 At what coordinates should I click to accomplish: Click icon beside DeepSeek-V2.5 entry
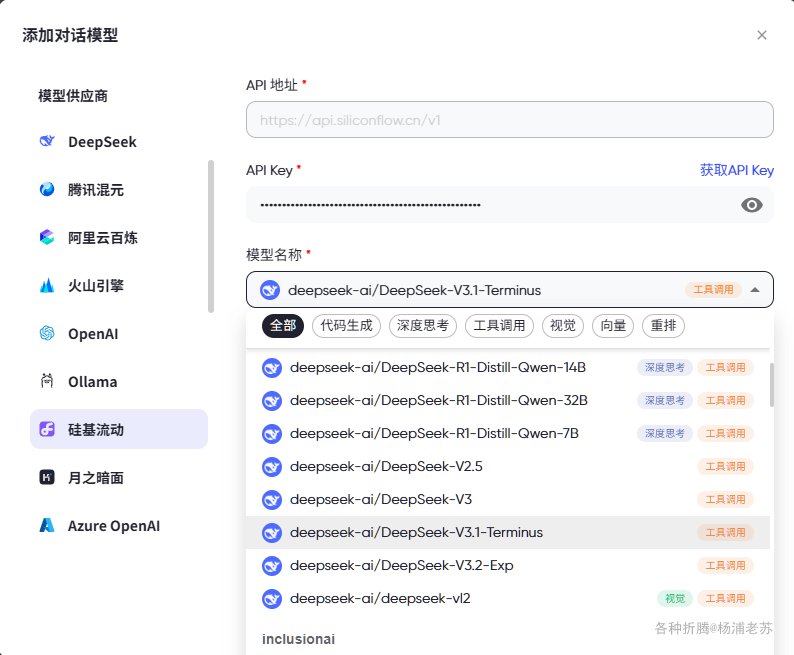[x=272, y=467]
